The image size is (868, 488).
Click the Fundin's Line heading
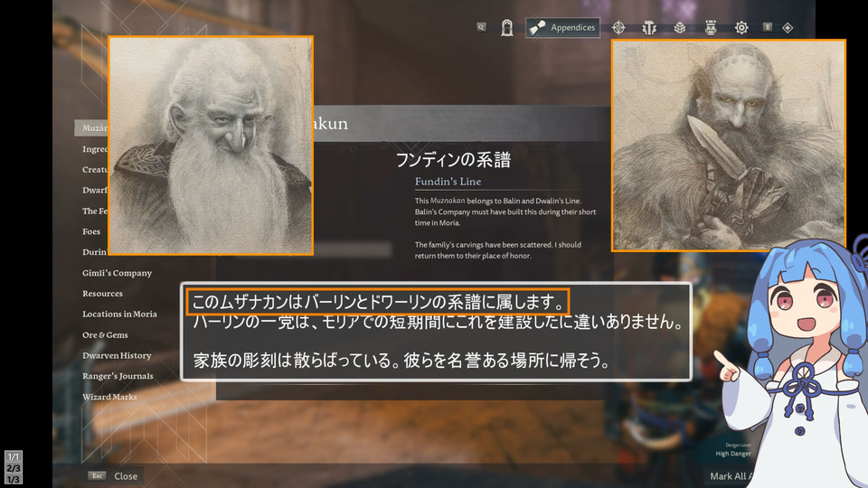pyautogui.click(x=448, y=182)
